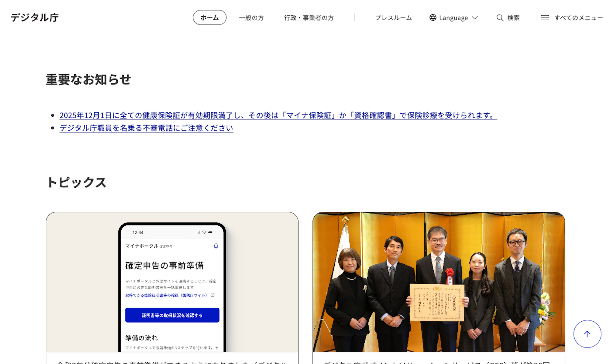Viewport: 612px width, 364px height.
Task: Click the scroll-to-top arrow button
Action: click(x=587, y=334)
